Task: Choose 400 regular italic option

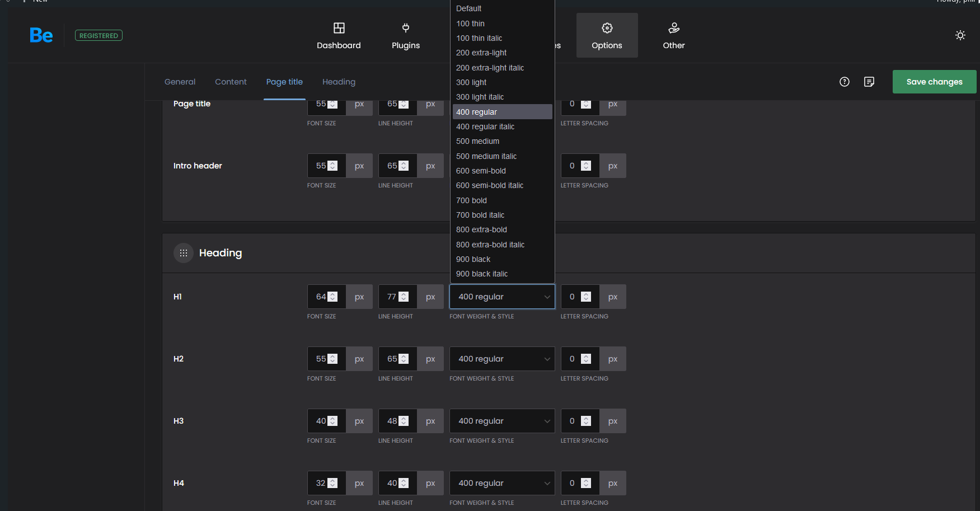Action: pyautogui.click(x=503, y=126)
